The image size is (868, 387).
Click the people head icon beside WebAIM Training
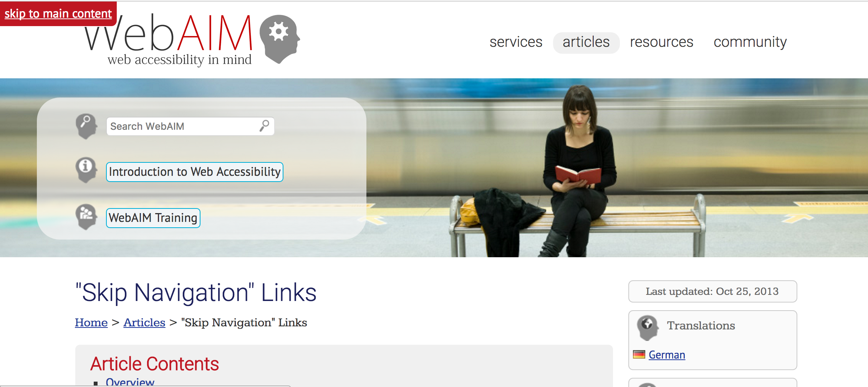click(x=86, y=217)
